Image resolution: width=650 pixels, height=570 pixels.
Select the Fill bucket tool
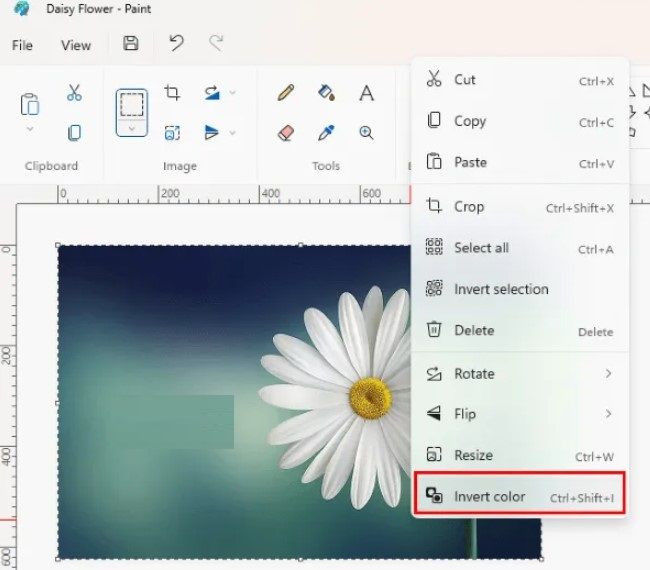326,93
